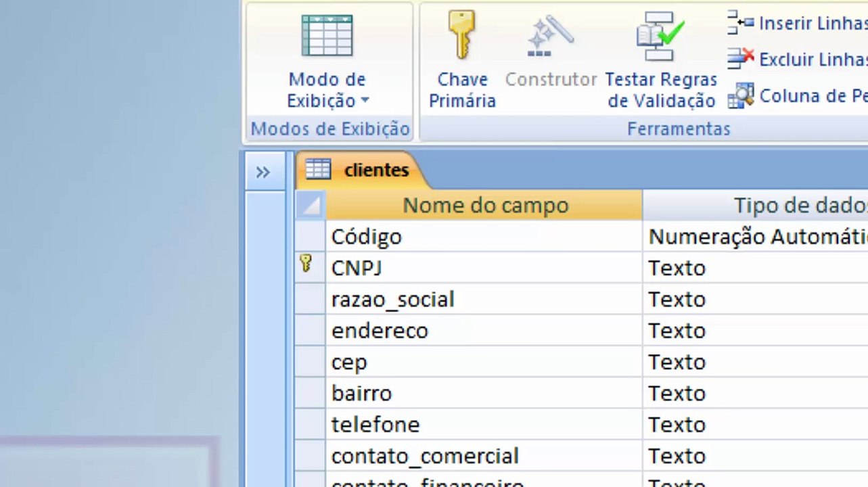
Task: Click the Modo de Exibição table icon
Action: tap(327, 36)
